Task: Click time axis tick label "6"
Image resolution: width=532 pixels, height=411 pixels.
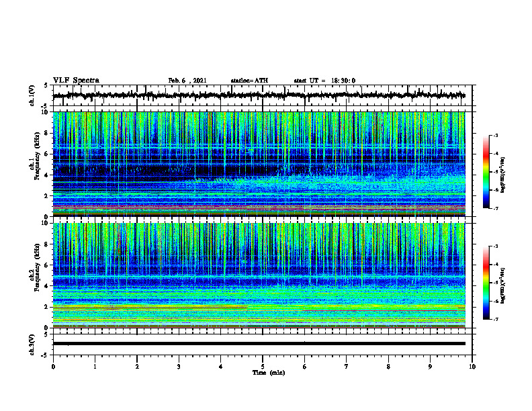Action: click(x=305, y=367)
